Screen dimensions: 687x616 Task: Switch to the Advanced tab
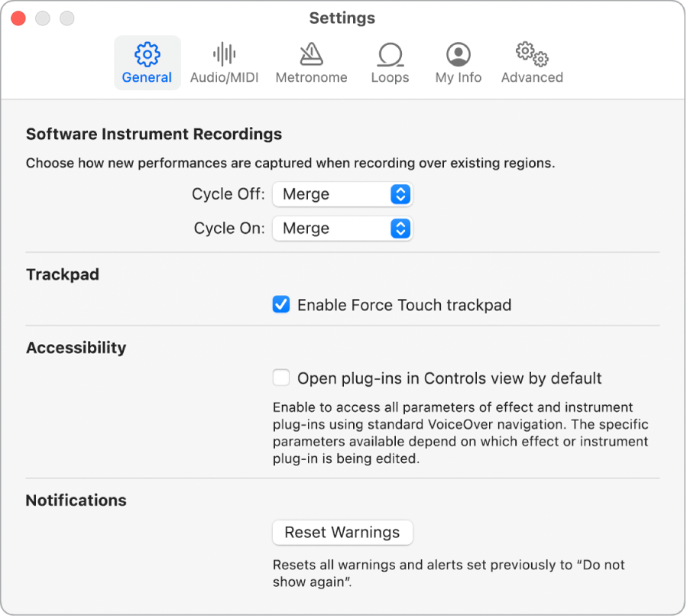[x=531, y=61]
